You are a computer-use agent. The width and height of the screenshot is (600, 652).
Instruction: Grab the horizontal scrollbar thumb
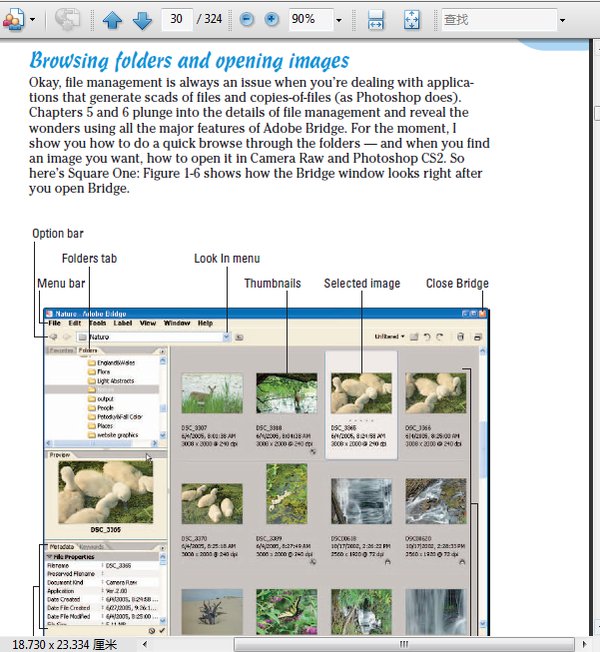(x=404, y=644)
